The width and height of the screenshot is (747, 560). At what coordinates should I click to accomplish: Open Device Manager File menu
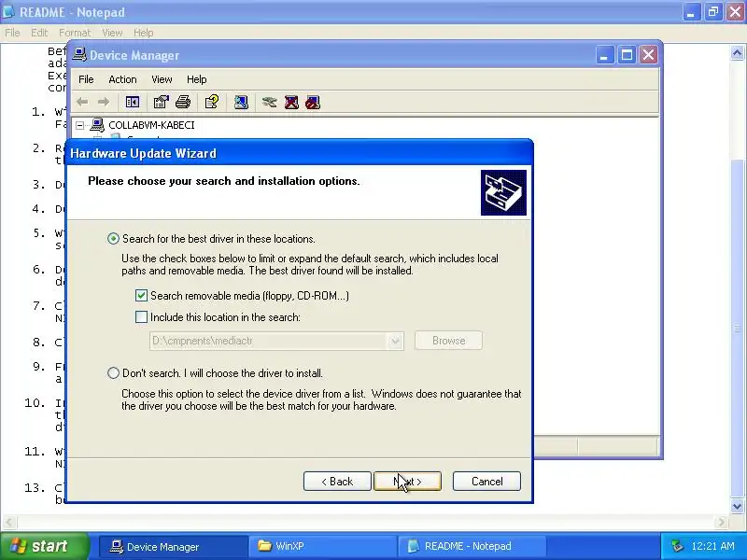click(x=86, y=79)
